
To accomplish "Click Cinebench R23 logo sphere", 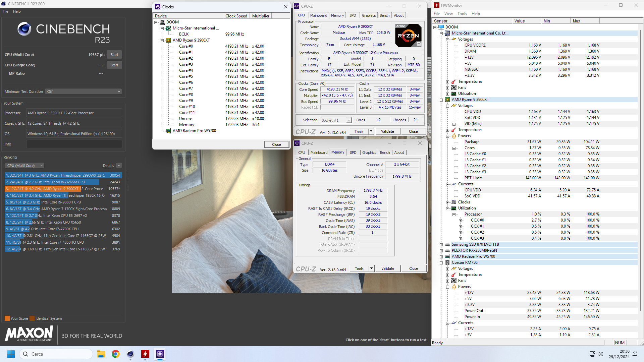I will tap(24, 29).
